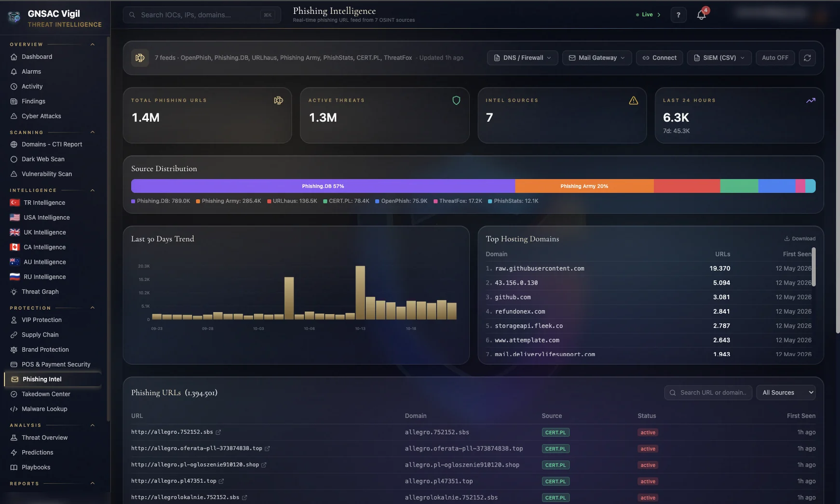Click the Top Hosting Domains scrollbar
Image resolution: width=840 pixels, height=504 pixels.
[813, 267]
